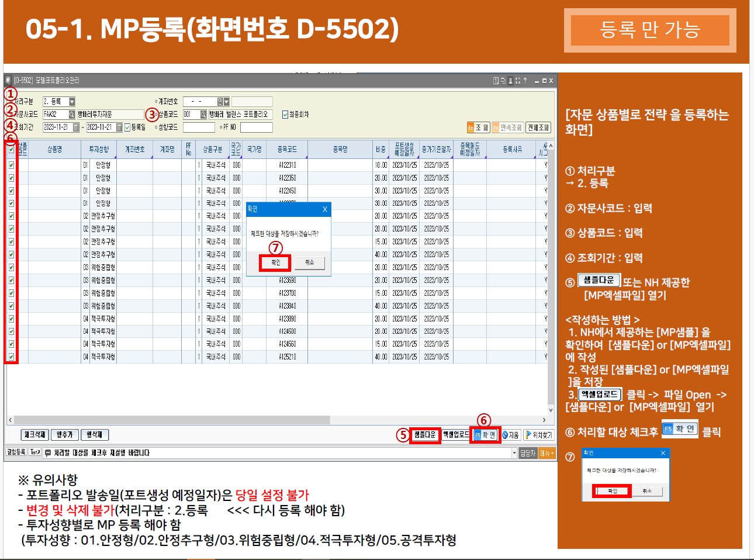
Task: Open the 처리구분 dropdown showing 2. 등록
Action: coord(72,102)
